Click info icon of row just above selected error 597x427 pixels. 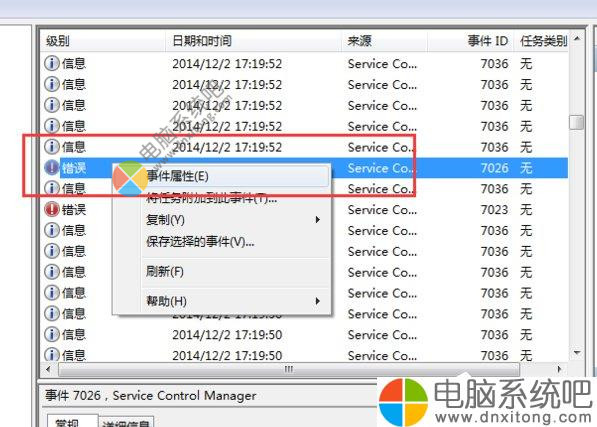pyautogui.click(x=52, y=147)
